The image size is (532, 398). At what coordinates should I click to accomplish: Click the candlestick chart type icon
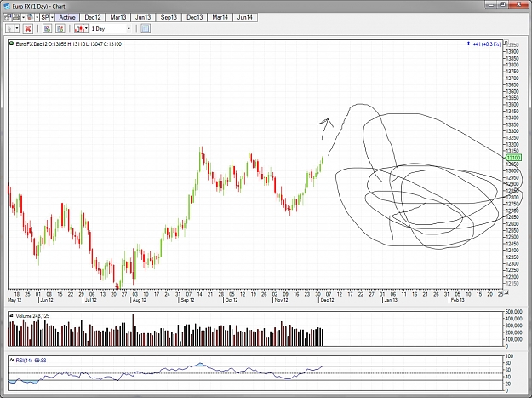coord(79,28)
